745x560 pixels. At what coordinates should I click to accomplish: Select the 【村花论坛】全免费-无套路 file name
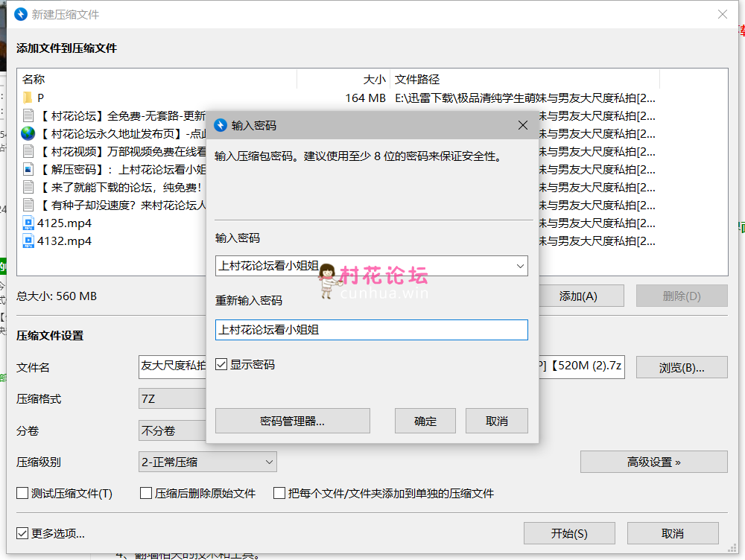[123, 116]
